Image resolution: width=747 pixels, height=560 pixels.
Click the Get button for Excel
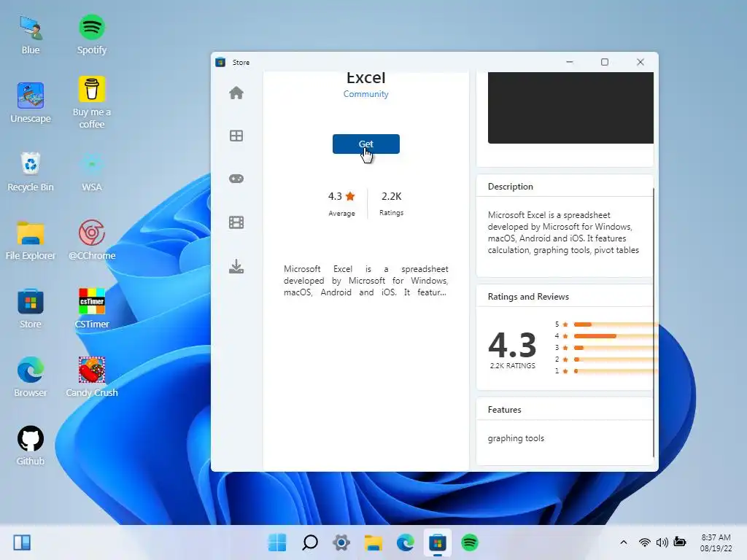[x=366, y=144]
